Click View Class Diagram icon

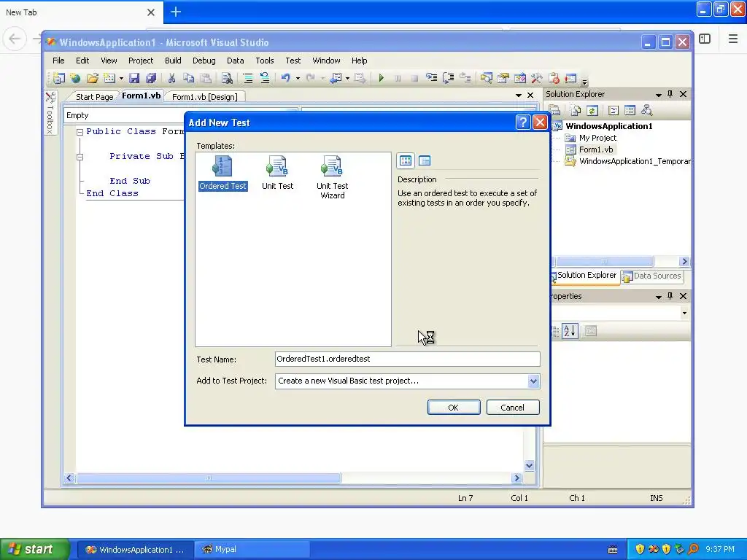tap(646, 111)
